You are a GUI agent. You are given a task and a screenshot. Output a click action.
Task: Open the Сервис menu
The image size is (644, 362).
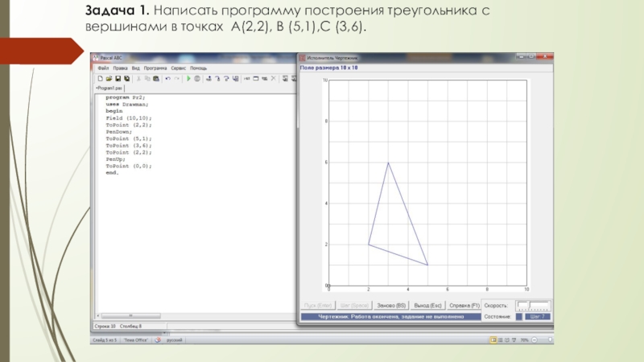[178, 68]
